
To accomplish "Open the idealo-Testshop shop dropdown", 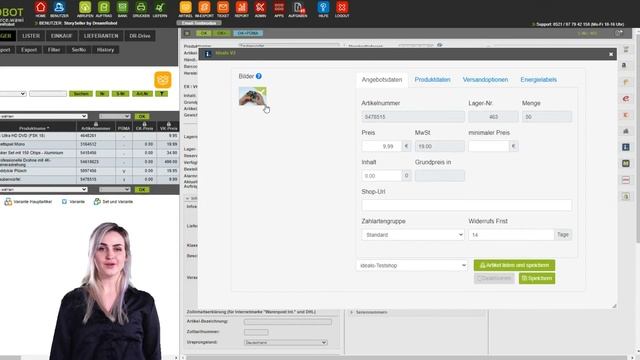I will (412, 265).
